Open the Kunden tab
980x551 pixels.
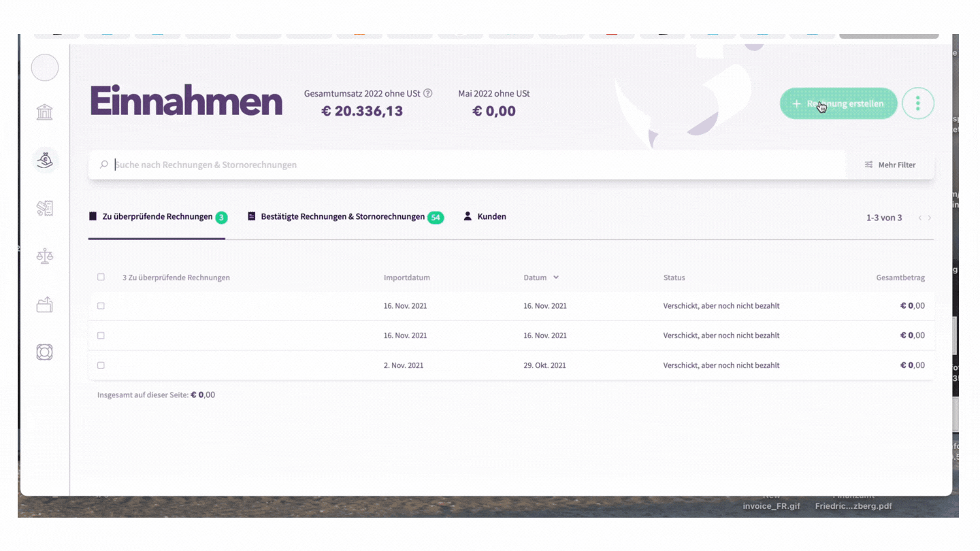(485, 216)
